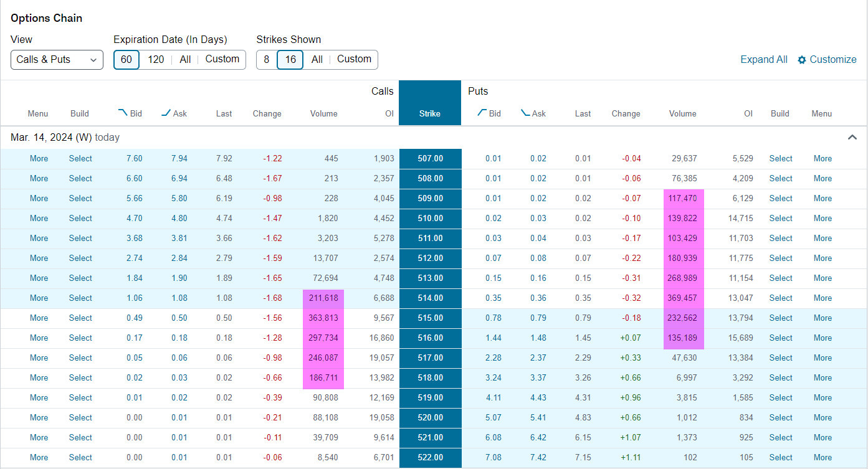Click puts OI column header
The image size is (868, 469).
748,113
